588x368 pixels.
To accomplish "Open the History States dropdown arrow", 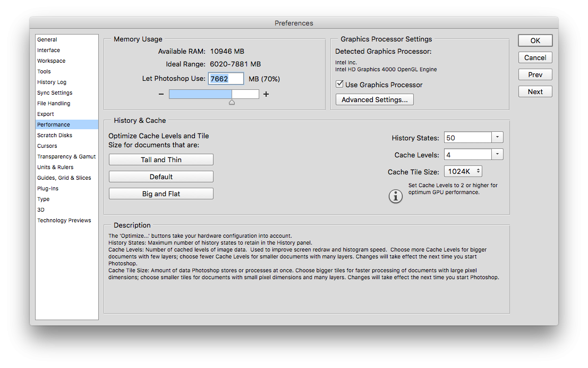I will 497,137.
